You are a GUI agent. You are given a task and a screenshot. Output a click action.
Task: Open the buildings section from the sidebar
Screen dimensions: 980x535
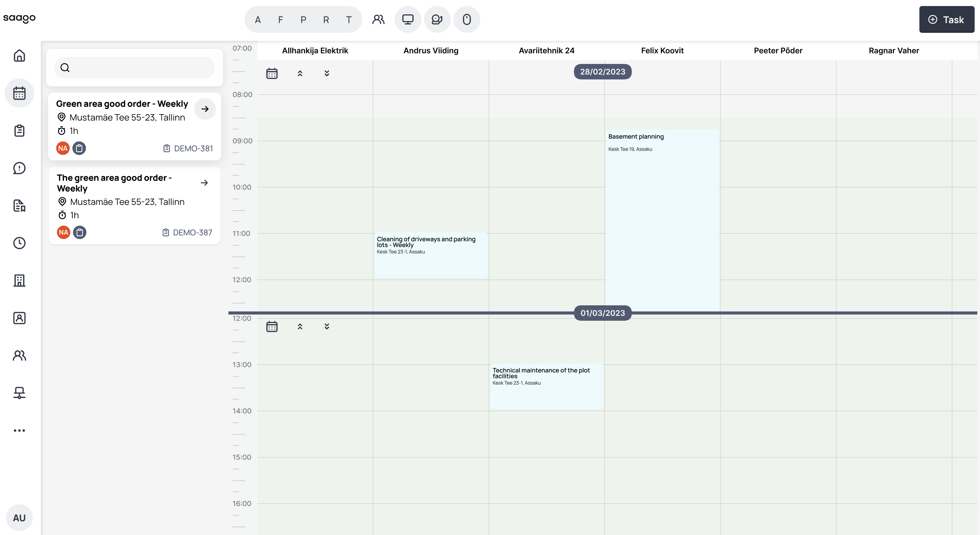(x=19, y=281)
